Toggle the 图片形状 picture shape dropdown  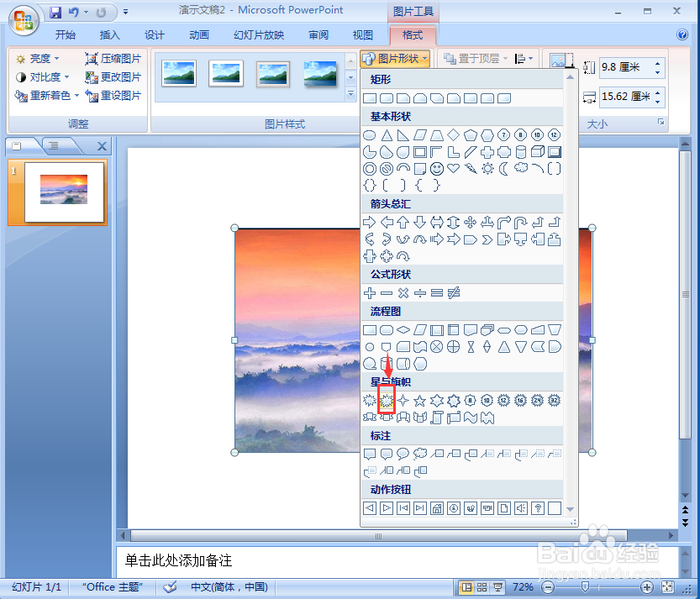(x=395, y=59)
